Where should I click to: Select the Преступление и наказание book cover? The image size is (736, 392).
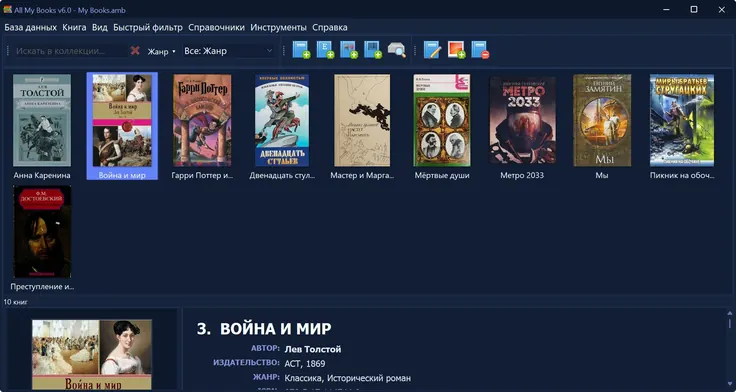pos(42,231)
